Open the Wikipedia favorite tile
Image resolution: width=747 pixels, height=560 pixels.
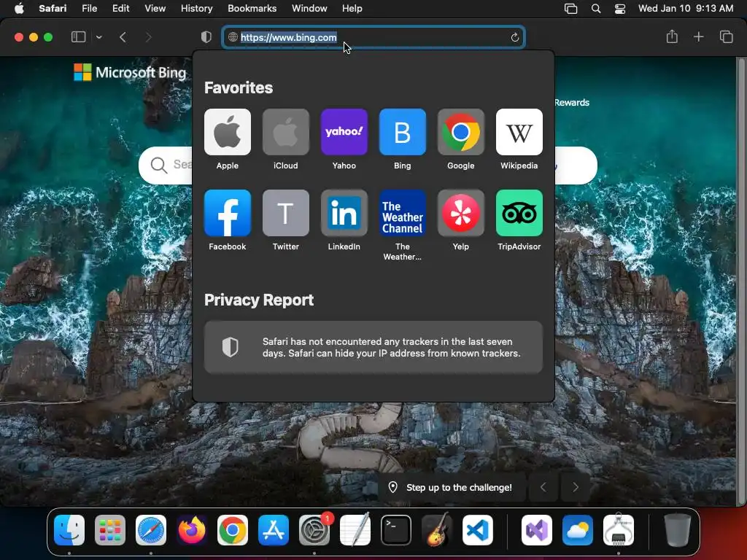(x=519, y=132)
